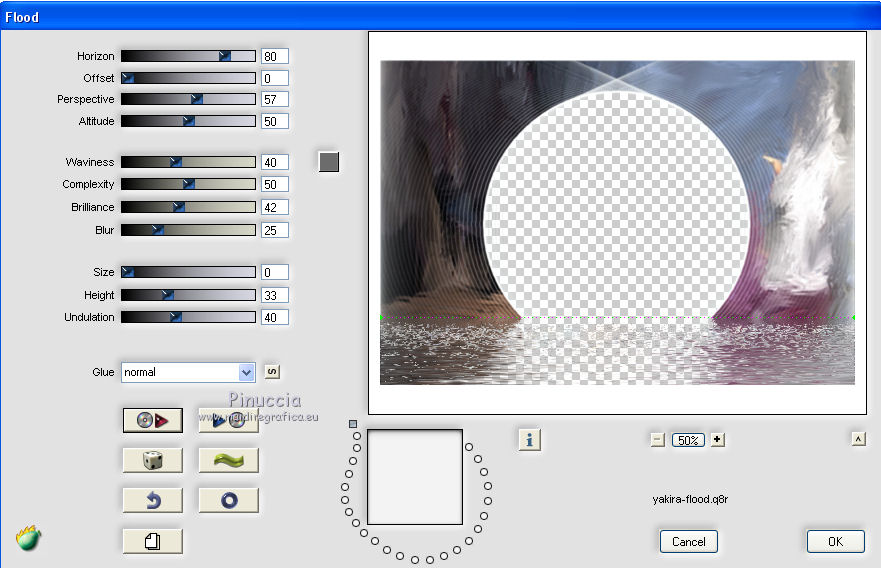The width and height of the screenshot is (881, 568).
Task: Click the Complexity slider track
Action: coord(188,184)
